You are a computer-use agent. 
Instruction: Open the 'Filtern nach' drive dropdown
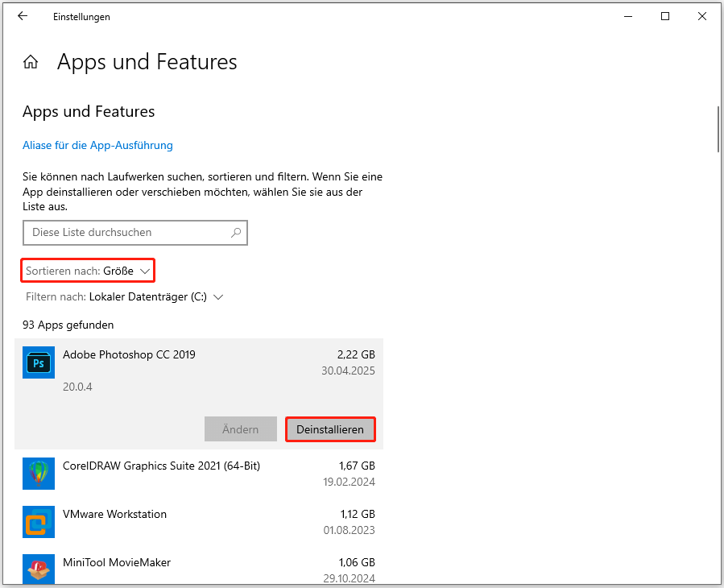[124, 297]
